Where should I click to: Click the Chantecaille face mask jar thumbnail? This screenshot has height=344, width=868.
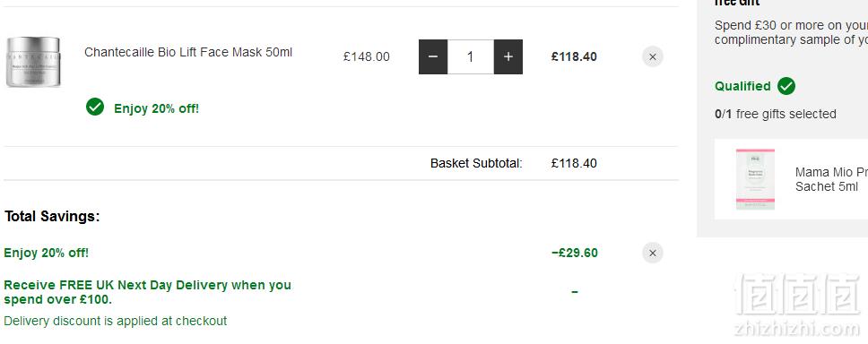tap(33, 62)
